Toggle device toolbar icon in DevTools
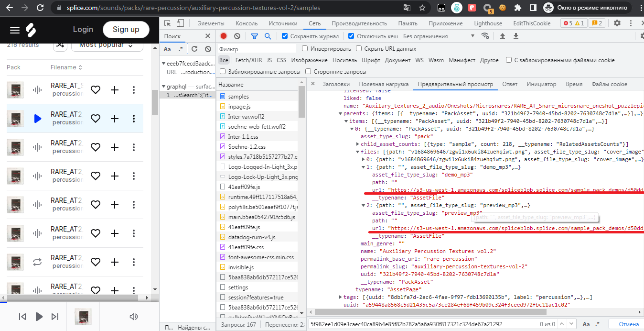This screenshot has width=644, height=331. 180,23
